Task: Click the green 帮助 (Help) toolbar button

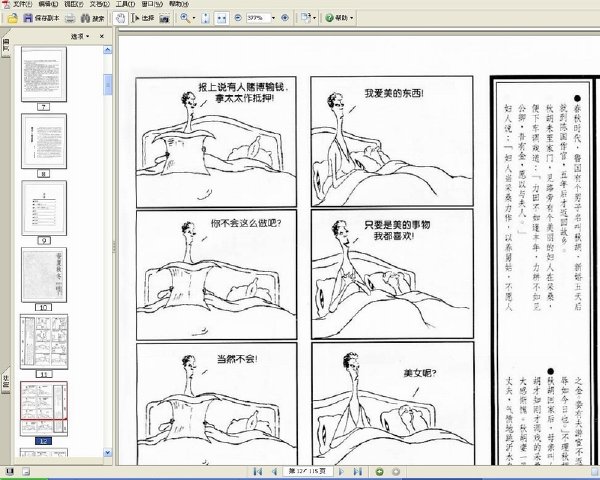Action: pyautogui.click(x=337, y=18)
